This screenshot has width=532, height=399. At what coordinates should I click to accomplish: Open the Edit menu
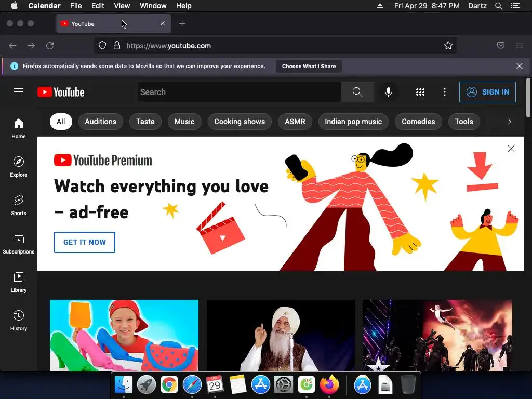[x=98, y=6]
